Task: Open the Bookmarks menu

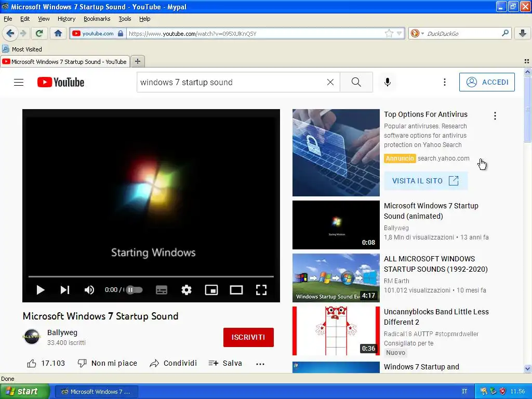Action: pyautogui.click(x=97, y=19)
